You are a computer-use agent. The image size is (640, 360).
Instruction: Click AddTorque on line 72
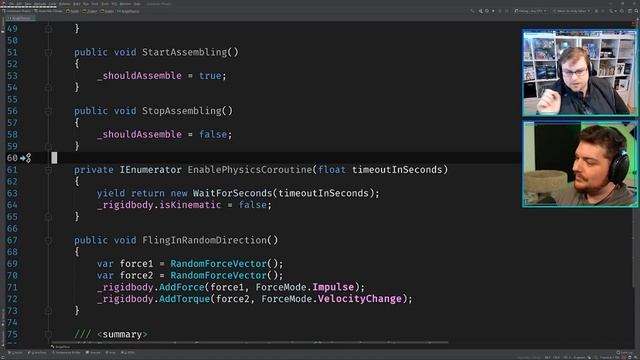click(184, 299)
